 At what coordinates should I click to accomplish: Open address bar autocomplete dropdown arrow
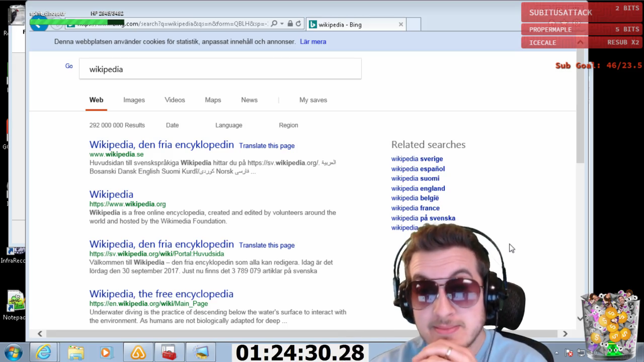(282, 24)
